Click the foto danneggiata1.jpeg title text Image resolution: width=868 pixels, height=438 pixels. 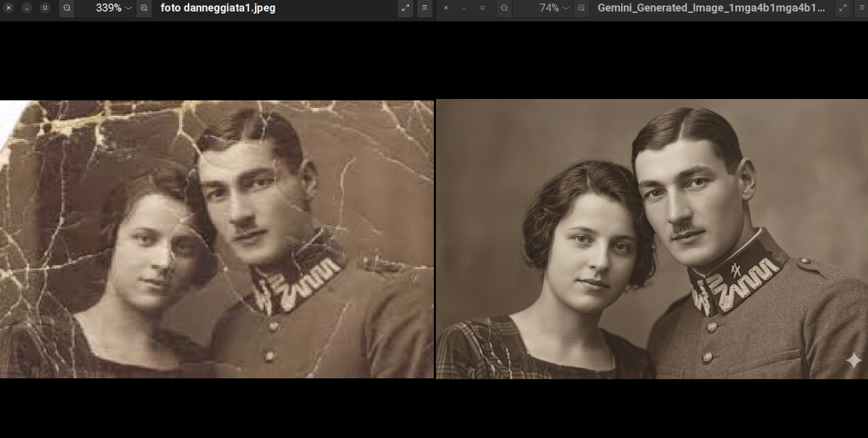[218, 8]
